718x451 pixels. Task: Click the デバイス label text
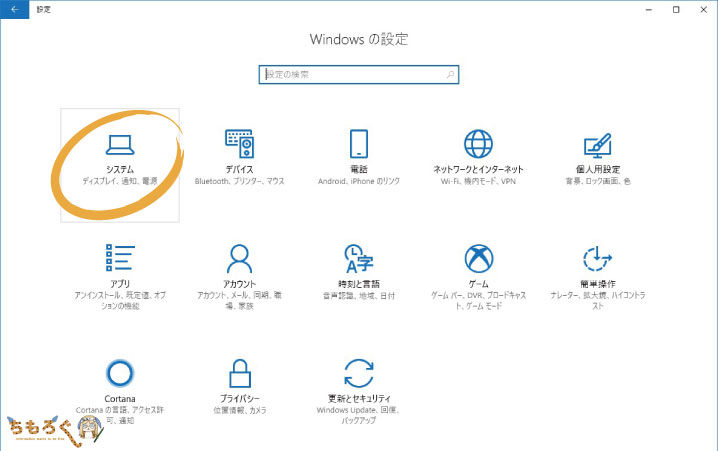click(239, 169)
